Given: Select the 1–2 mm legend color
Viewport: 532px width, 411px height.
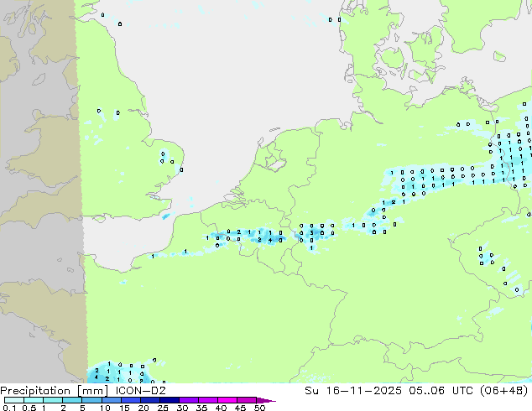Looking at the screenshot, I should 53,400.
